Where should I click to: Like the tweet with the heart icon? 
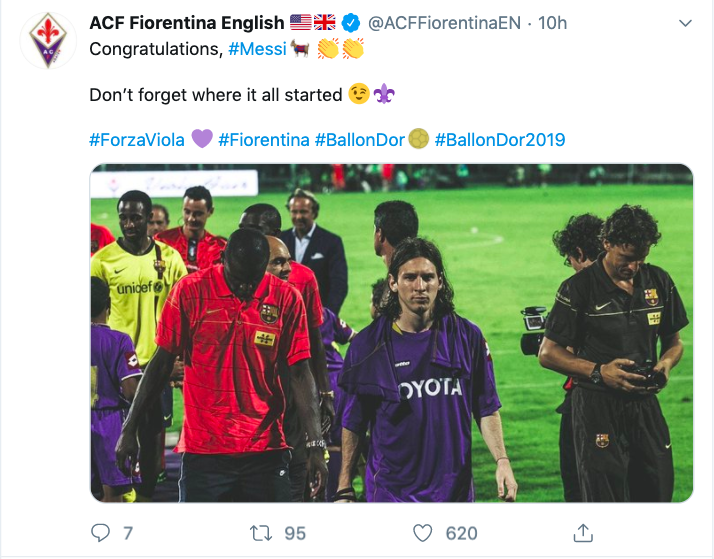coord(422,533)
